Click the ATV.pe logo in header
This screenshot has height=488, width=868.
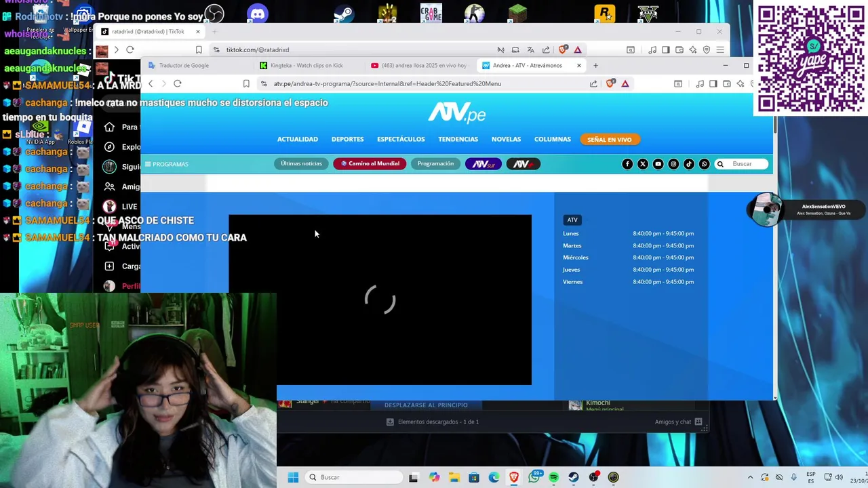point(456,113)
